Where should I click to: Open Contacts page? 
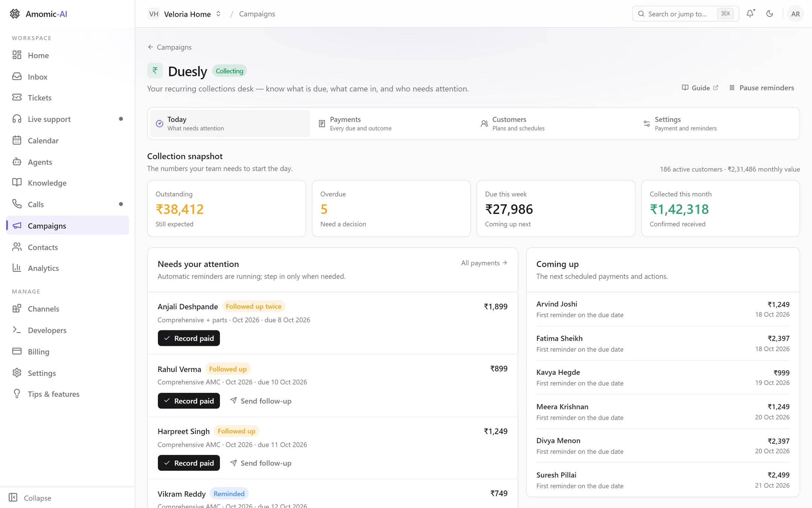point(68,247)
